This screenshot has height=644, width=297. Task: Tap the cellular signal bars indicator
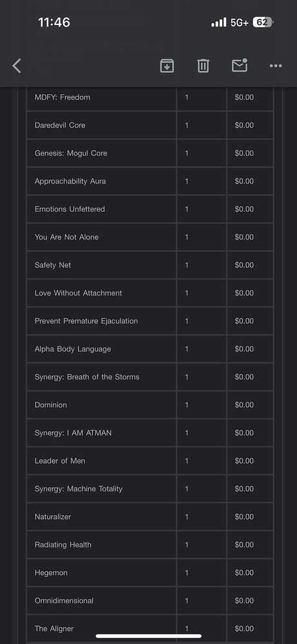[x=218, y=22]
